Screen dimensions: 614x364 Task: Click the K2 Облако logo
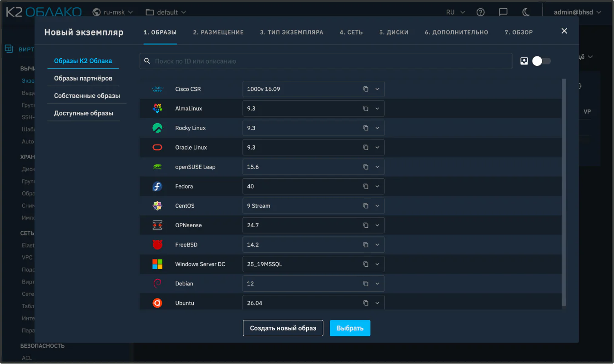(44, 12)
